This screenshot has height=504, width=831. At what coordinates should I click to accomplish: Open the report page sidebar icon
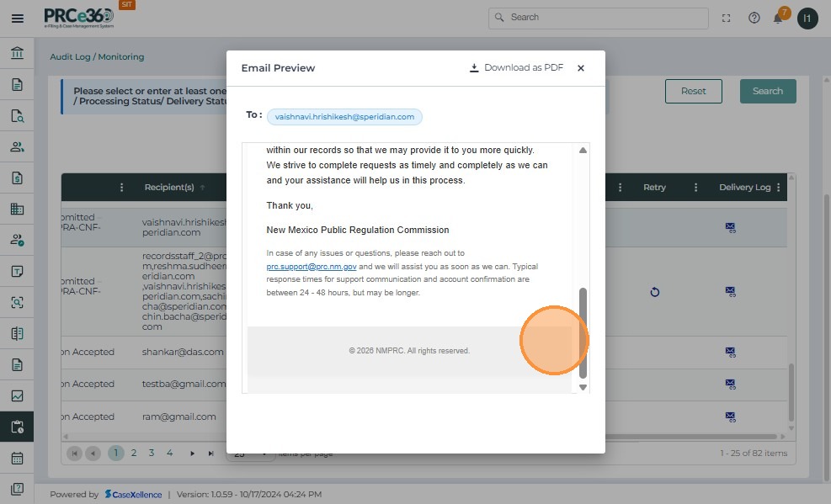(x=17, y=364)
